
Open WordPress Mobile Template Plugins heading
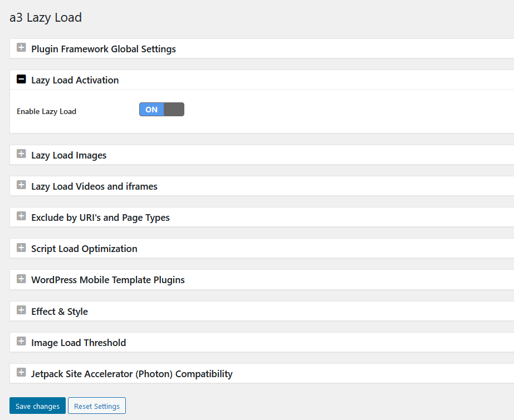coord(108,280)
